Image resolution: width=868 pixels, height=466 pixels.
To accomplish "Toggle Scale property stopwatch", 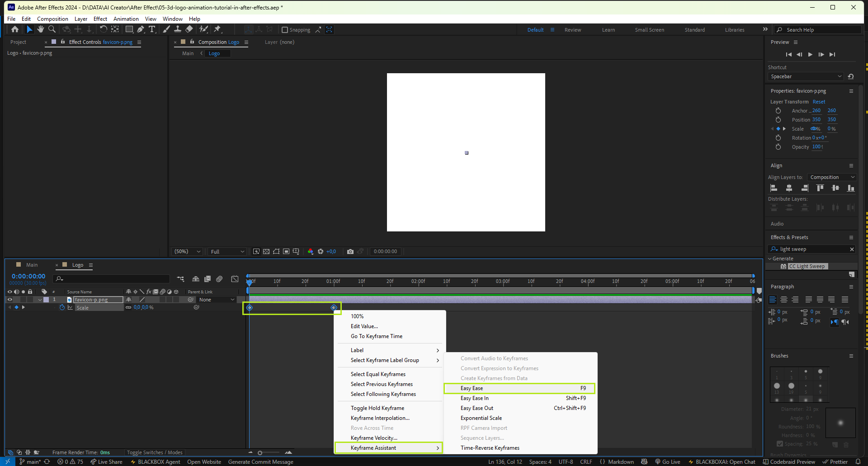I will [x=62, y=308].
